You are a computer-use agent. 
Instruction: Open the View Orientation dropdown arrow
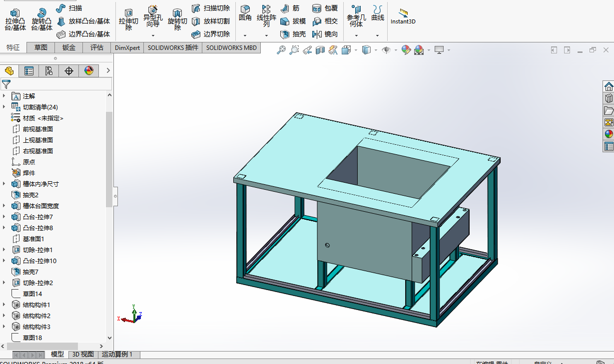point(356,50)
